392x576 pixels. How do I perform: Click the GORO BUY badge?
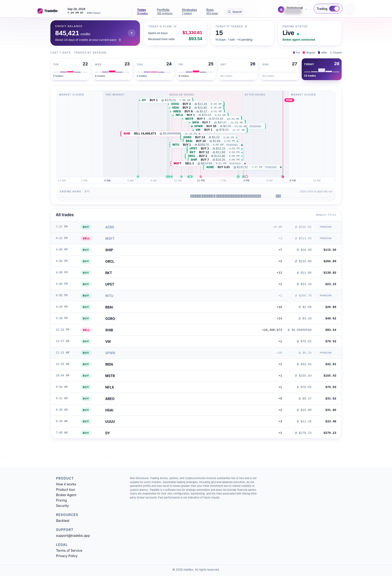coord(86,319)
